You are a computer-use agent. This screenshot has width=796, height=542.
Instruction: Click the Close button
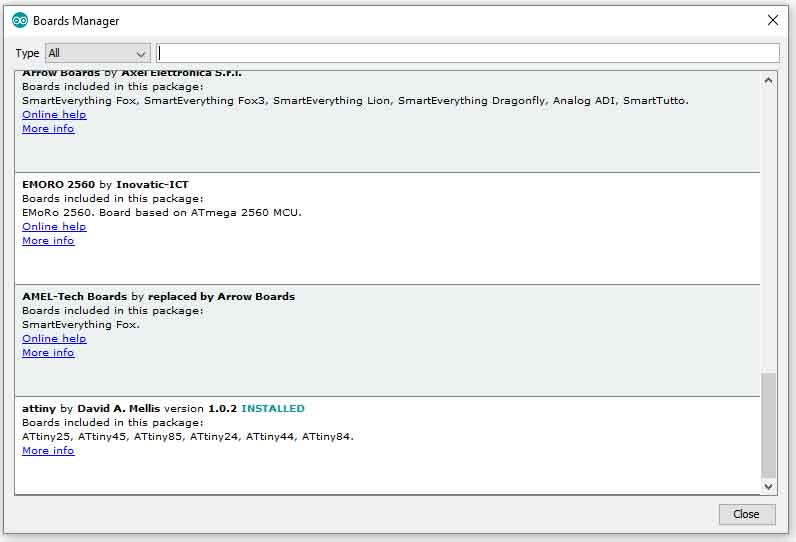pos(747,514)
